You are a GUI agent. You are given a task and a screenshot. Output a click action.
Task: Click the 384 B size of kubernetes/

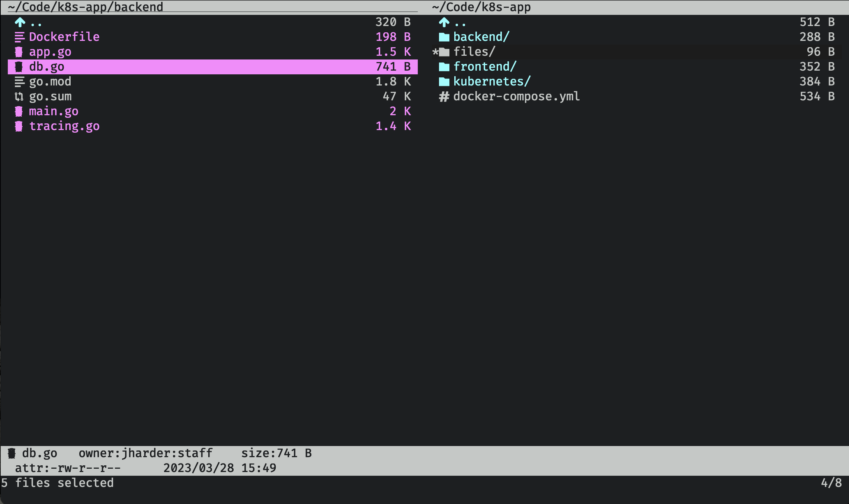pos(817,81)
